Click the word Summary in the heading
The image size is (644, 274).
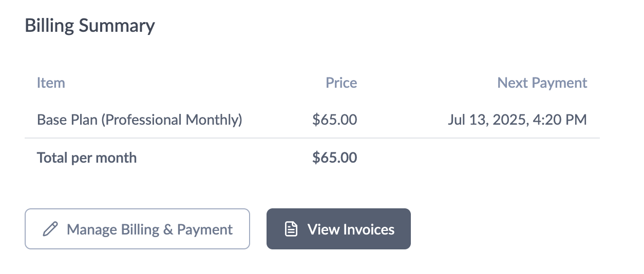pos(117,26)
